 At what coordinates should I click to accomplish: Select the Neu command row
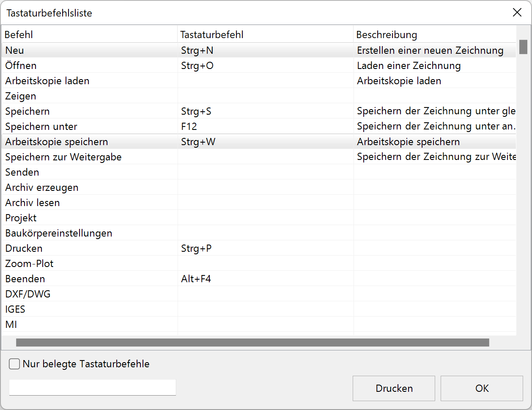click(x=85, y=50)
